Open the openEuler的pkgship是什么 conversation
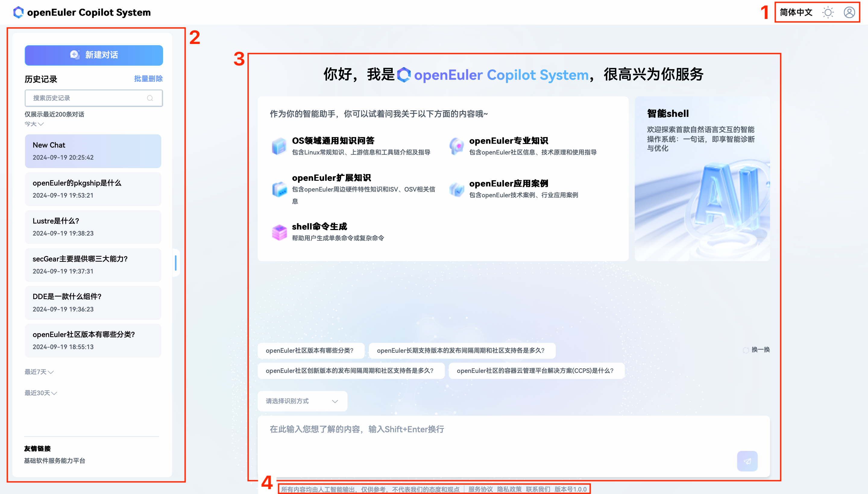868x494 pixels. pyautogui.click(x=93, y=189)
